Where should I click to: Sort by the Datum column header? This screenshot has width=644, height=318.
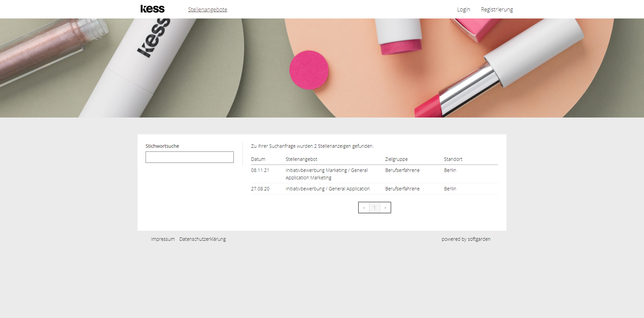(258, 159)
